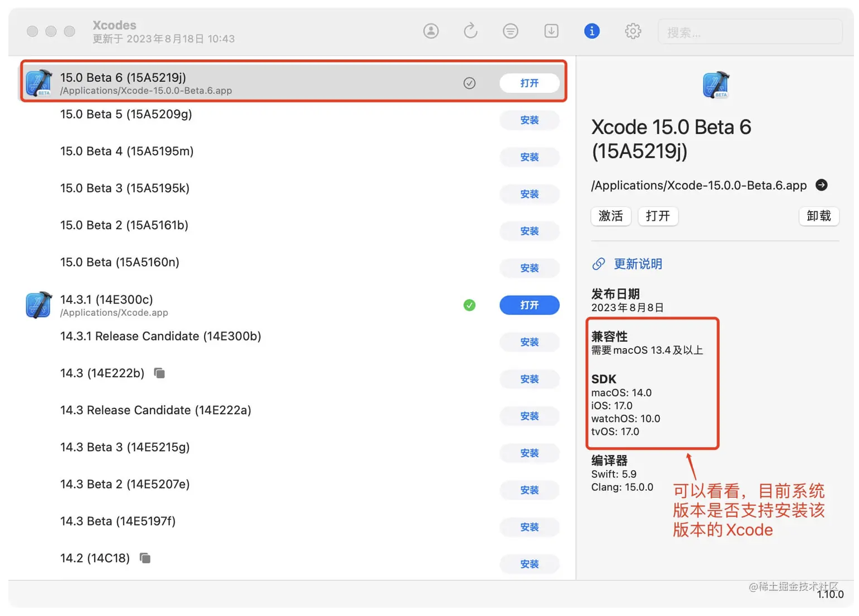Select the 15.0 Beta 5 (15A5209g) row

[x=293, y=120]
